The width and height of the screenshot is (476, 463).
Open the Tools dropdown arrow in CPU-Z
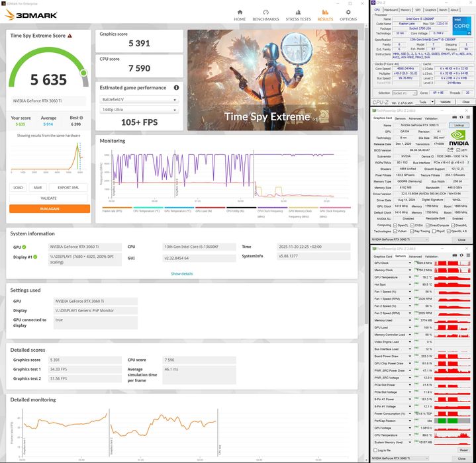pyautogui.click(x=432, y=102)
